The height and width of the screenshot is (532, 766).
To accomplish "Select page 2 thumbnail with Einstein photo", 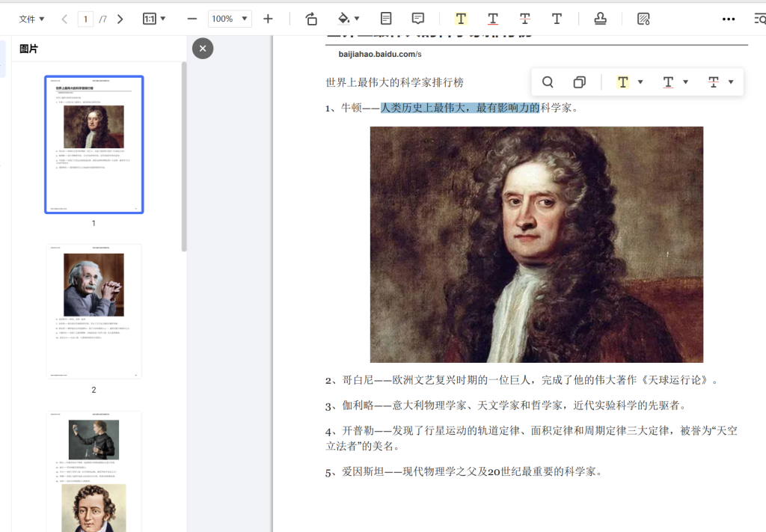I will 94,312.
